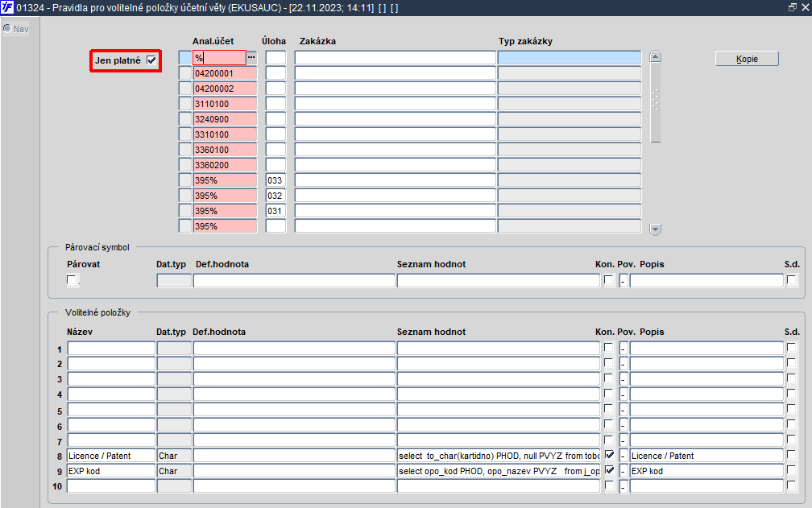812x508 pixels.
Task: Click the scroll down arrow of accounts list
Action: (x=655, y=229)
